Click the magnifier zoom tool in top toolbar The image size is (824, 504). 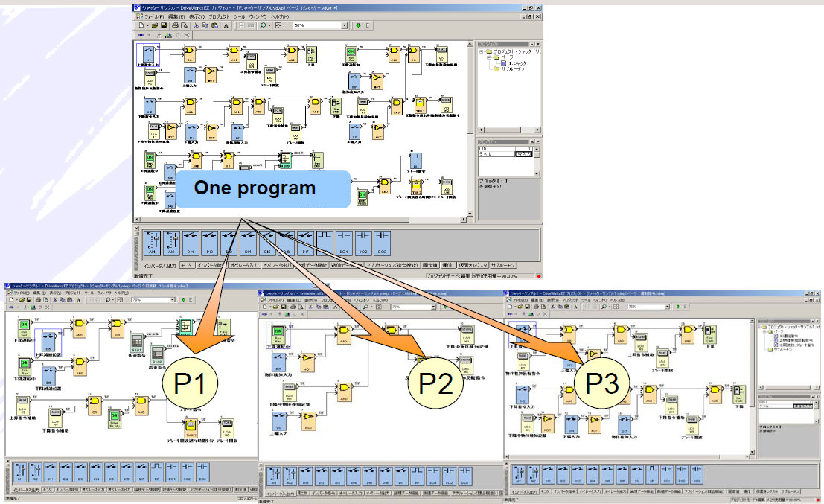click(262, 25)
